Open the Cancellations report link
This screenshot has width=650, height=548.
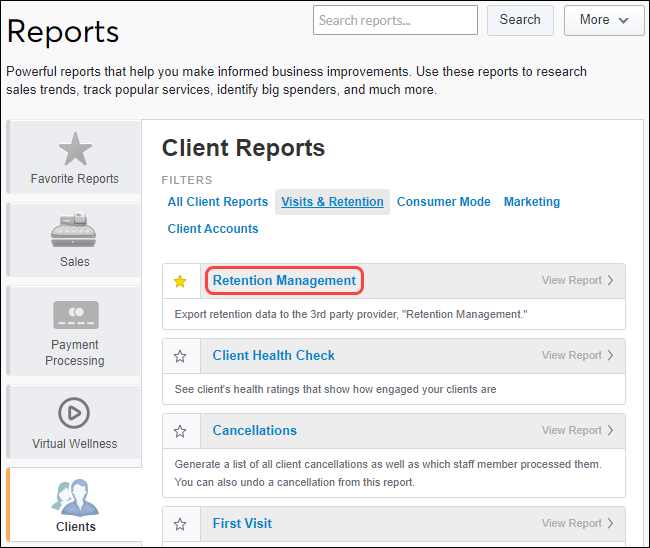point(255,431)
